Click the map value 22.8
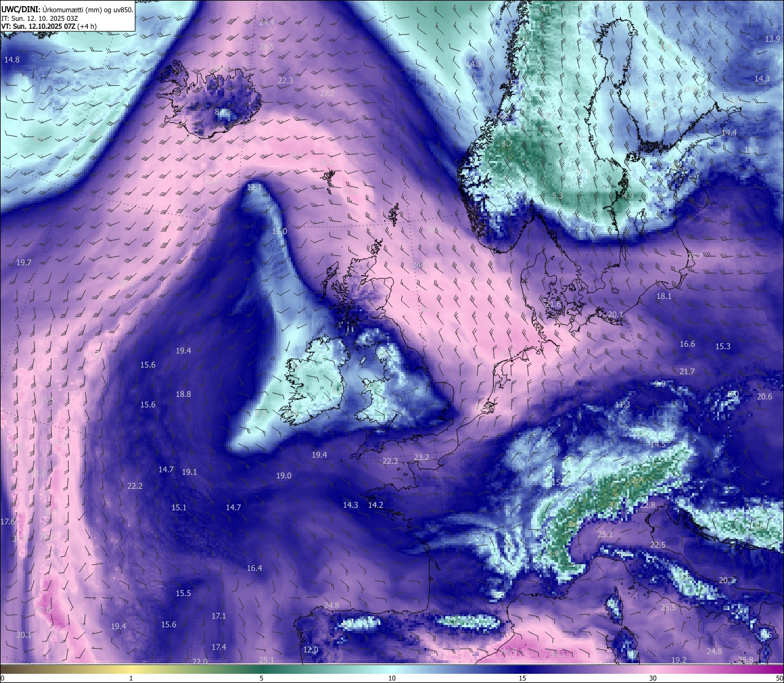This screenshot has width=784, height=683. [x=647, y=506]
